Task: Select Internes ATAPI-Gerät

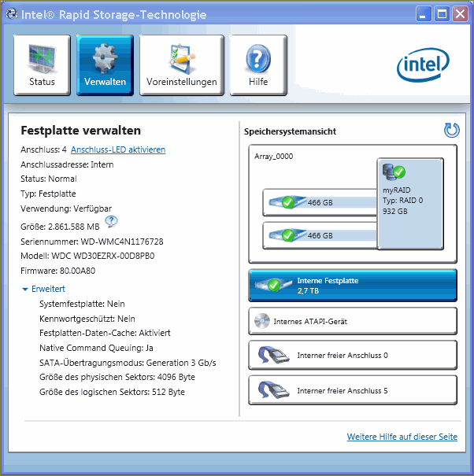Action: point(353,321)
